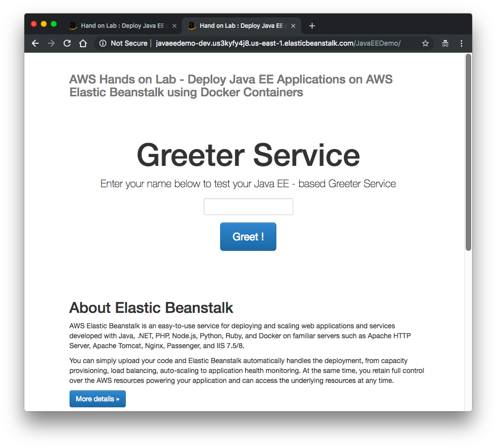Click into the name input field

click(248, 207)
